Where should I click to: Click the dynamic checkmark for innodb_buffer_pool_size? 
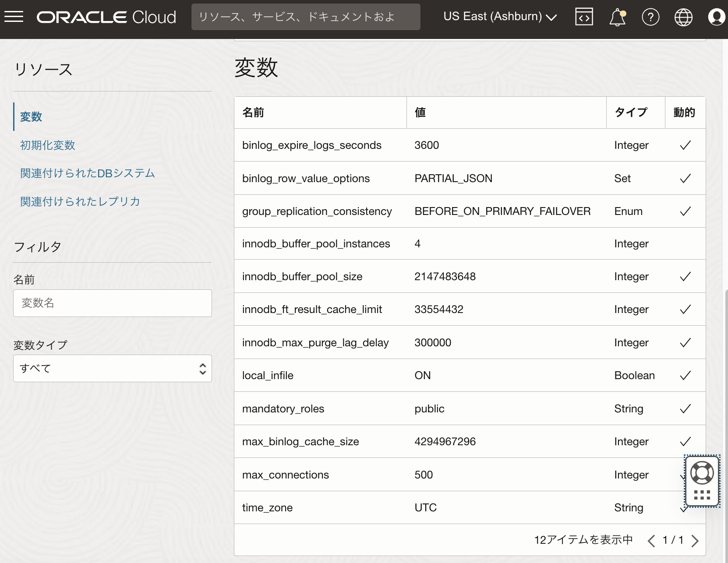point(686,277)
